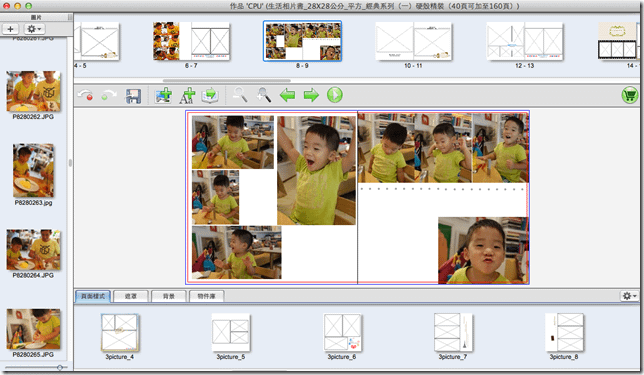Click the page strip horizontal scrollbar
Viewport: 644px width, 375px height.
(x=227, y=81)
